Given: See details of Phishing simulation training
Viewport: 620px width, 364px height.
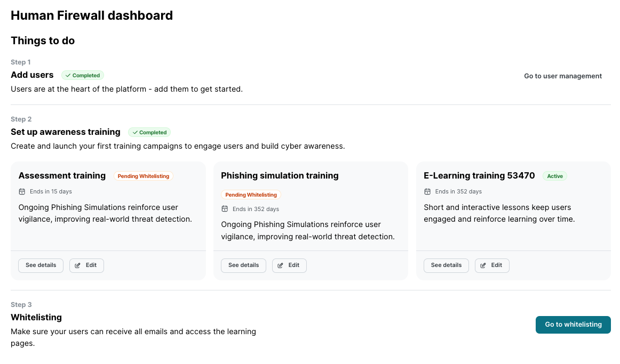Looking at the screenshot, I should (x=243, y=265).
